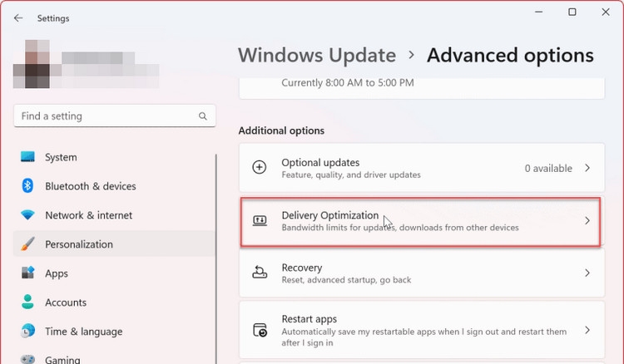Click the Delivery Optimization title
This screenshot has height=364, width=624.
330,215
